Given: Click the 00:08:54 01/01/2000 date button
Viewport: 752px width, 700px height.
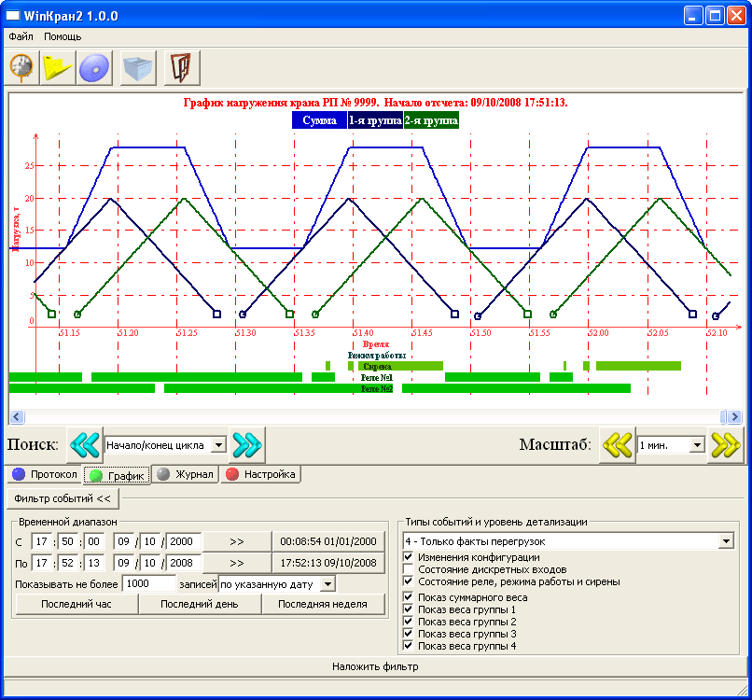Looking at the screenshot, I should [328, 541].
